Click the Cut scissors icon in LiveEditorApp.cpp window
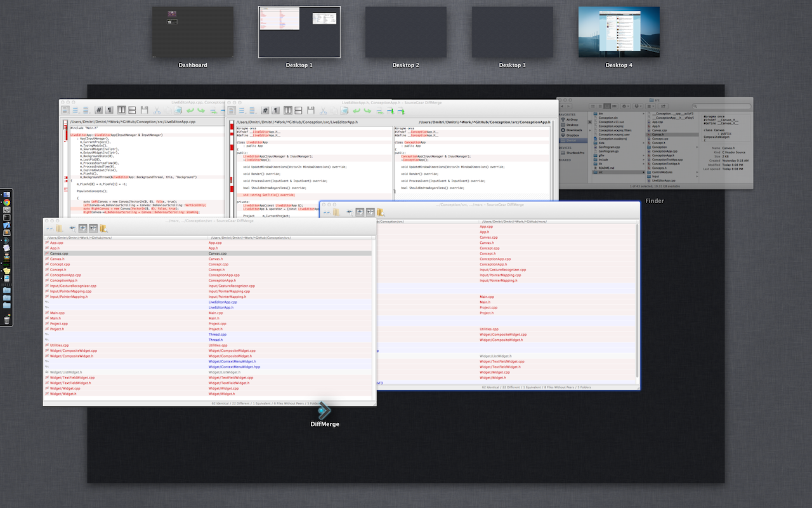Image resolution: width=812 pixels, height=508 pixels. (x=157, y=110)
